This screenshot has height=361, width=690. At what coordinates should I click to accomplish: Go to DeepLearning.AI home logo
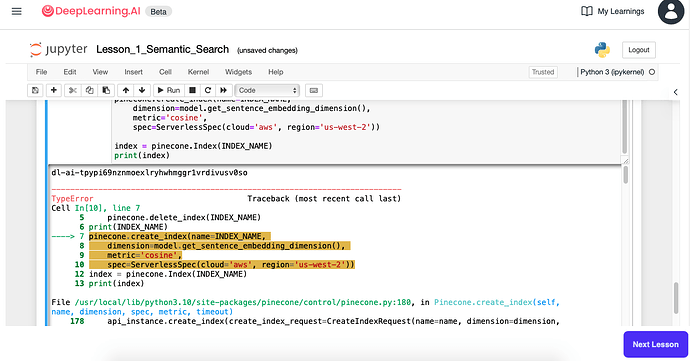click(91, 11)
